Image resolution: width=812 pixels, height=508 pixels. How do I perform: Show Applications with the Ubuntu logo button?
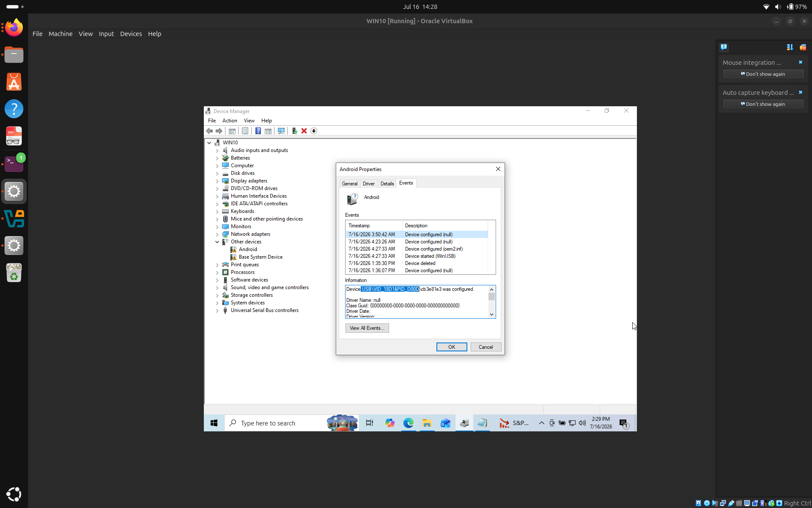point(14,494)
